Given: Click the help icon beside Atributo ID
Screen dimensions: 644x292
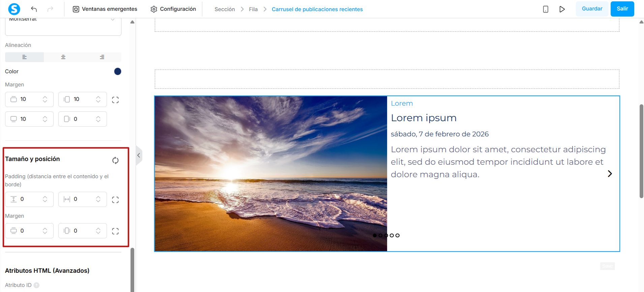Looking at the screenshot, I should 36,285.
